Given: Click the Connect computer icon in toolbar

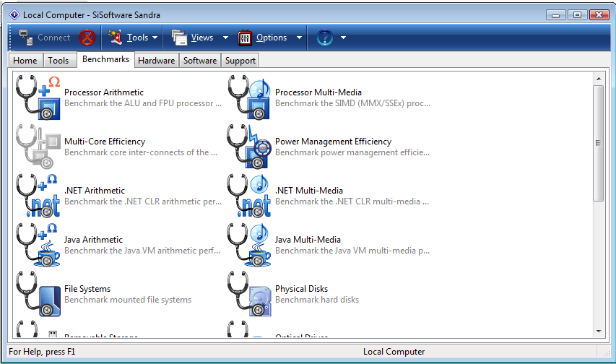Looking at the screenshot, I should click(x=26, y=38).
